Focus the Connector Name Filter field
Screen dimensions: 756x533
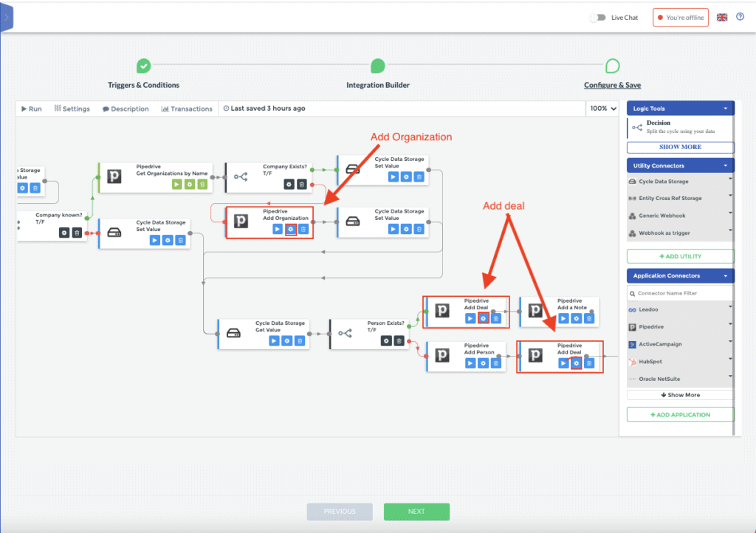[680, 293]
